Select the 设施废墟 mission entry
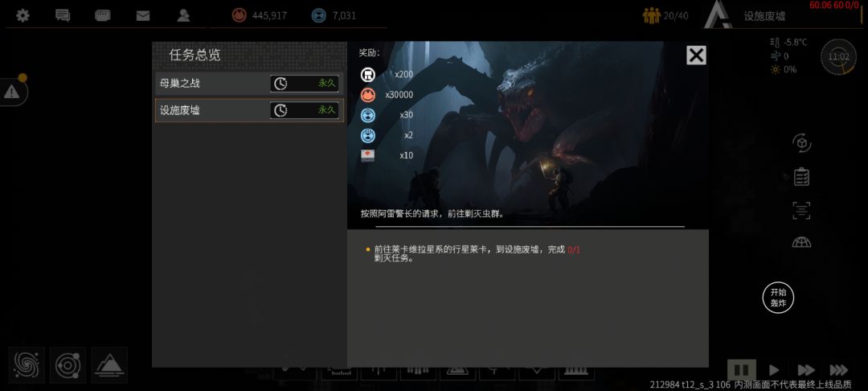Viewport: 868px width, 391px height. click(x=249, y=110)
